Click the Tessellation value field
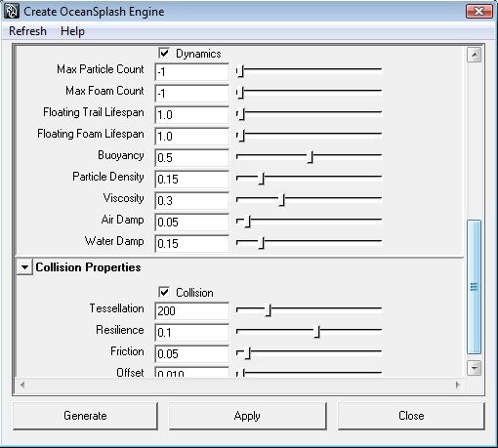Screen dimensions: 498x448 pos(192,310)
